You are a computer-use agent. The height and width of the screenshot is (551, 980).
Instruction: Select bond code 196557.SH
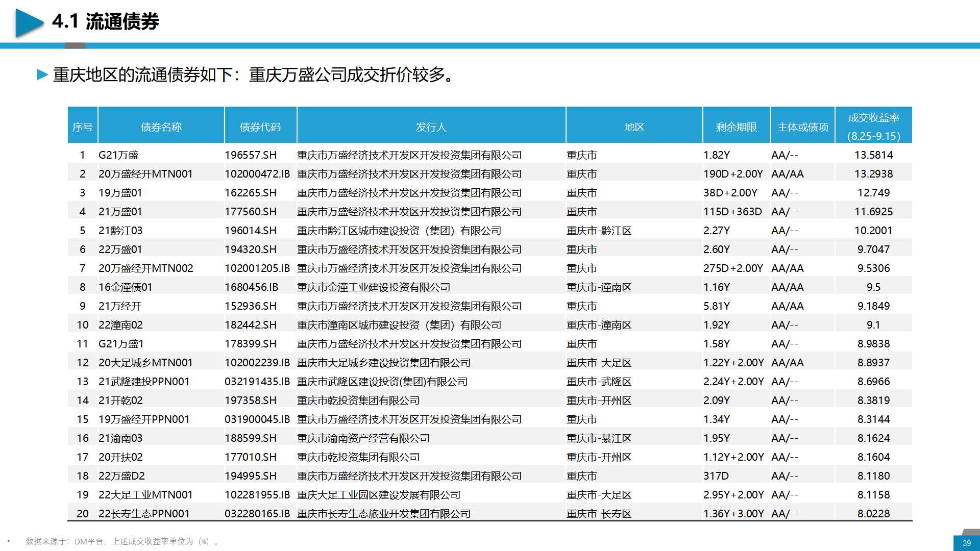pos(251,155)
